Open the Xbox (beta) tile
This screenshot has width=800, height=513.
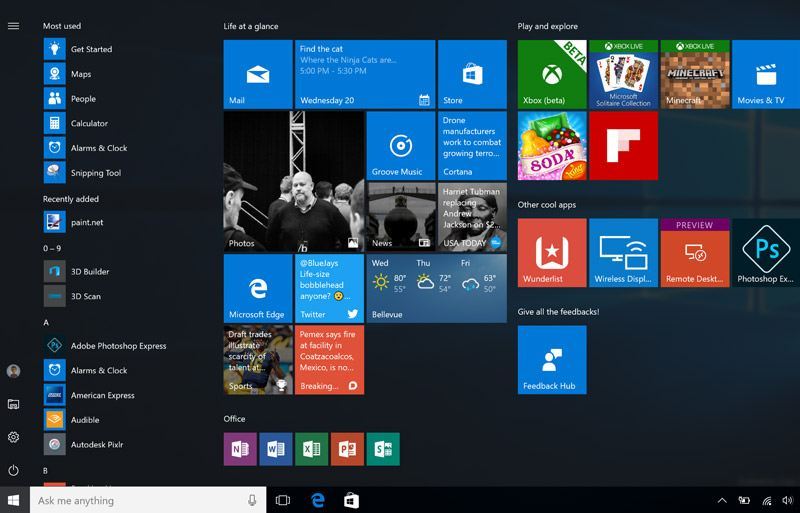552,74
